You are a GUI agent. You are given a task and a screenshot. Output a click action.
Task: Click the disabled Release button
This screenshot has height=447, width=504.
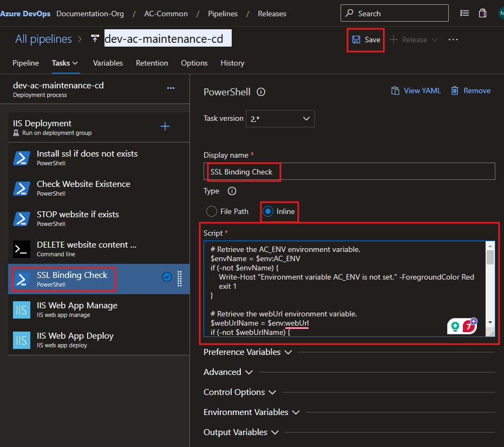tap(414, 40)
